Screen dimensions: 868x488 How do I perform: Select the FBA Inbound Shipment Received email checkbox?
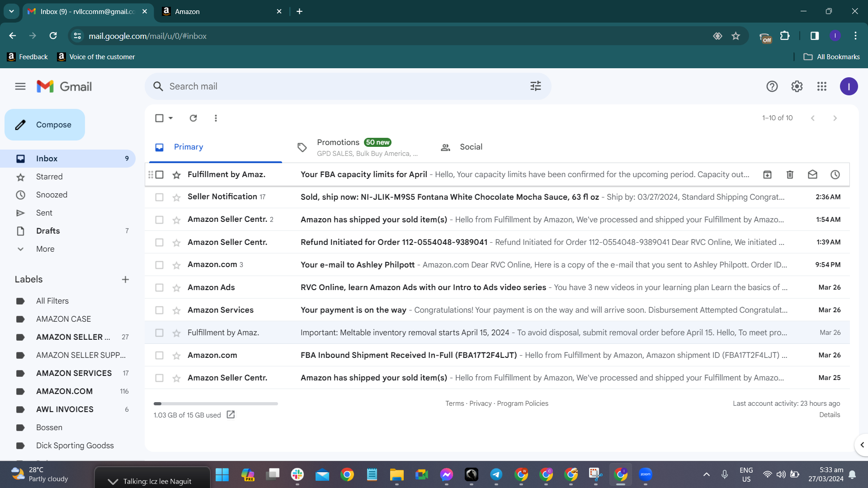[159, 355]
